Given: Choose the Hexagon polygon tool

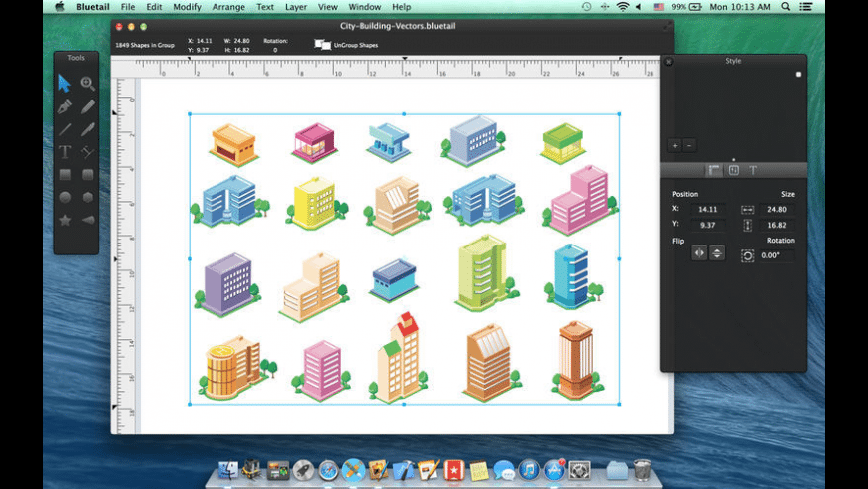Looking at the screenshot, I should (88, 197).
